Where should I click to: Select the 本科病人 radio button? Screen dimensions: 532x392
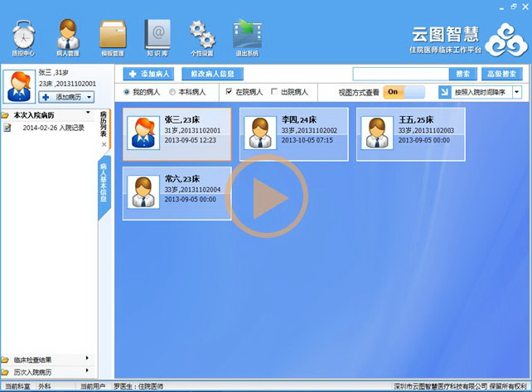[172, 92]
